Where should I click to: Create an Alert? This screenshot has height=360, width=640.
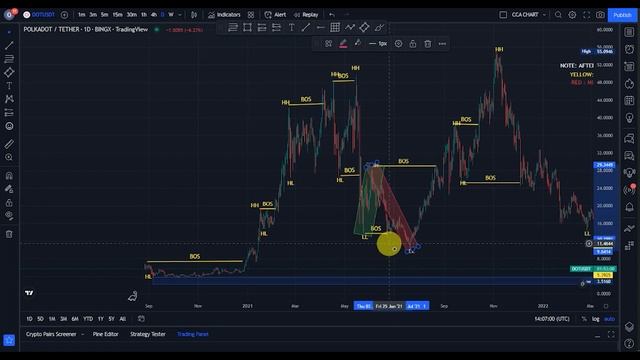275,15
